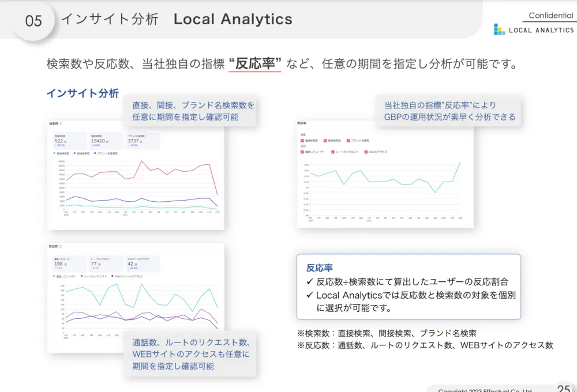Click the blue インサイト分析 section heading
Screen dimensions: 577x392
click(x=83, y=93)
